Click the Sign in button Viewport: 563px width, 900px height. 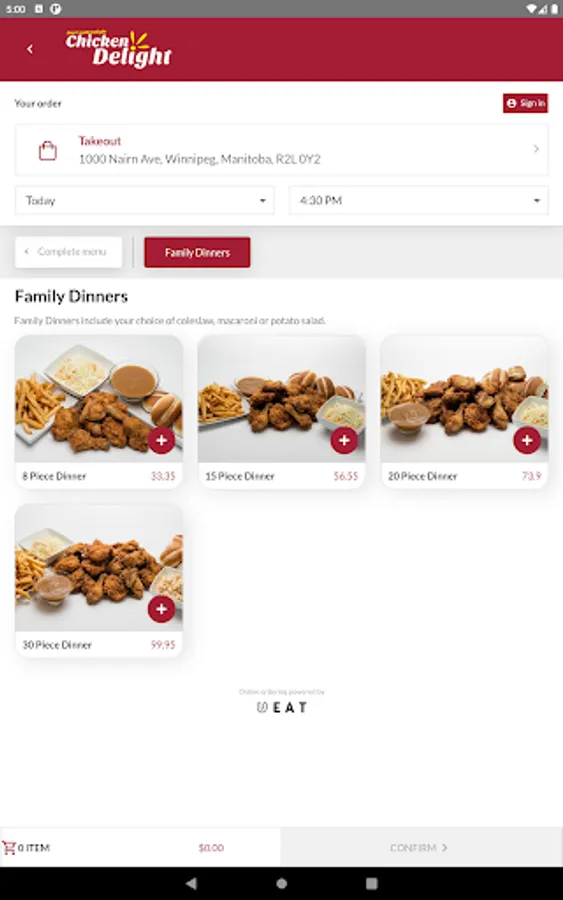click(526, 103)
